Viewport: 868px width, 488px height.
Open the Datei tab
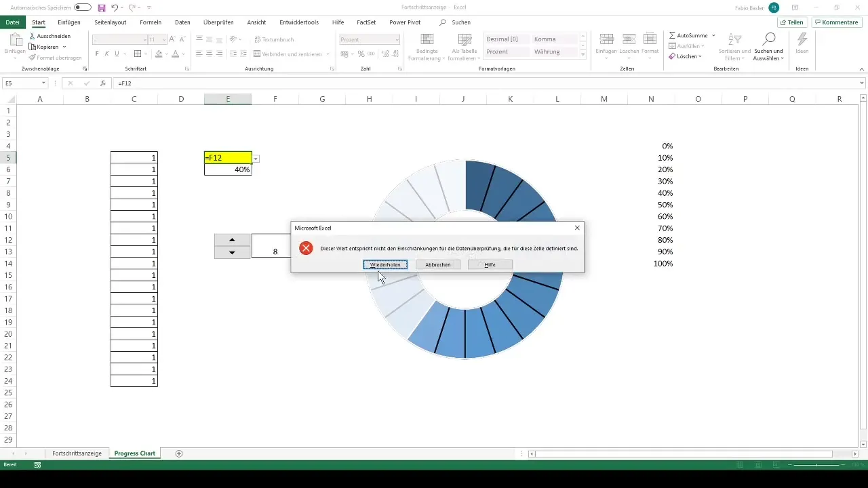[x=12, y=22]
